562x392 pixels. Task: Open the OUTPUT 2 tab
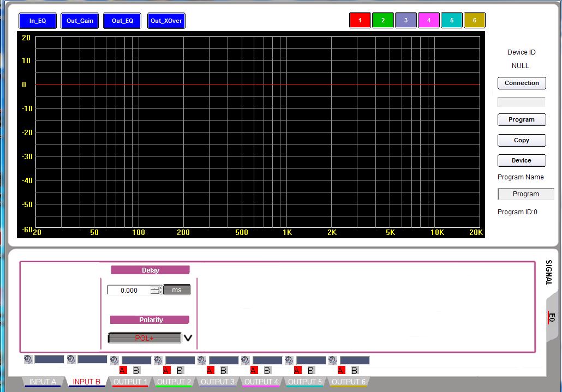(174, 382)
